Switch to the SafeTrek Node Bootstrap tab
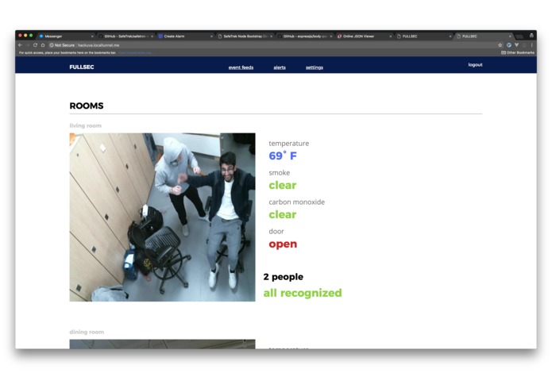The height and width of the screenshot is (392, 552). [245, 37]
